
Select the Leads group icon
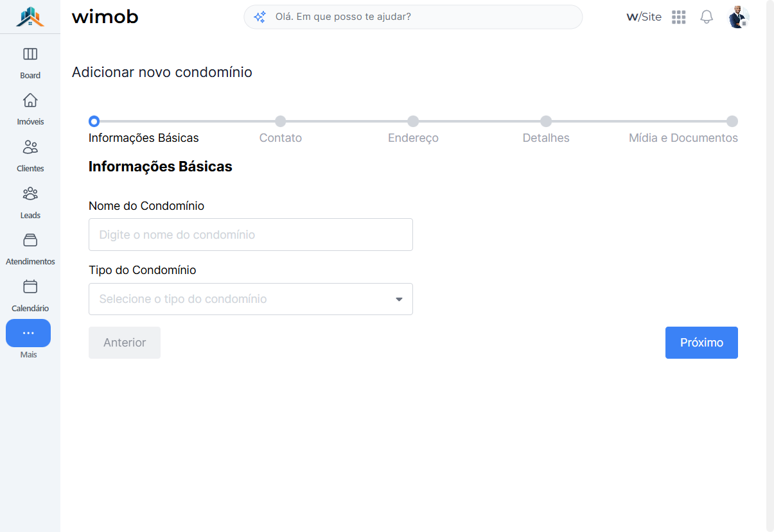pos(30,194)
